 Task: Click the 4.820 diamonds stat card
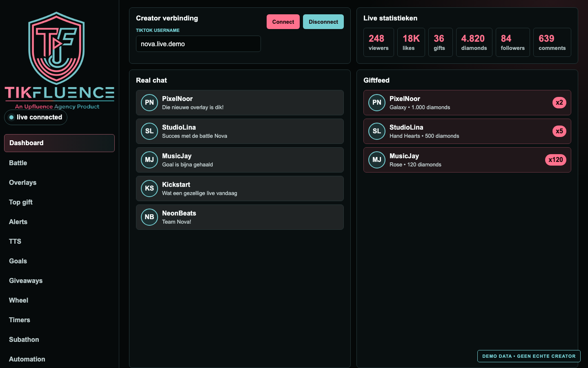click(474, 42)
